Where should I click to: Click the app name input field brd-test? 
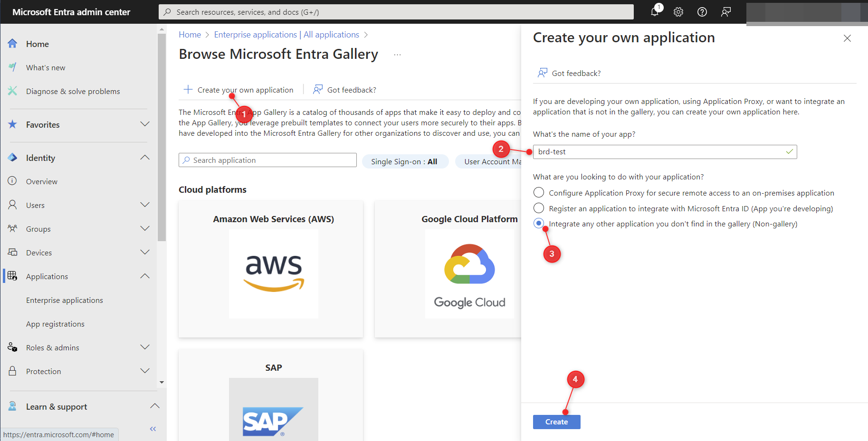[x=665, y=151]
